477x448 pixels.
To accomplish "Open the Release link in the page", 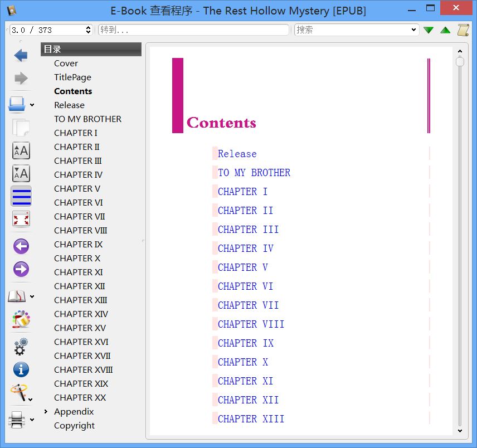I will (237, 154).
